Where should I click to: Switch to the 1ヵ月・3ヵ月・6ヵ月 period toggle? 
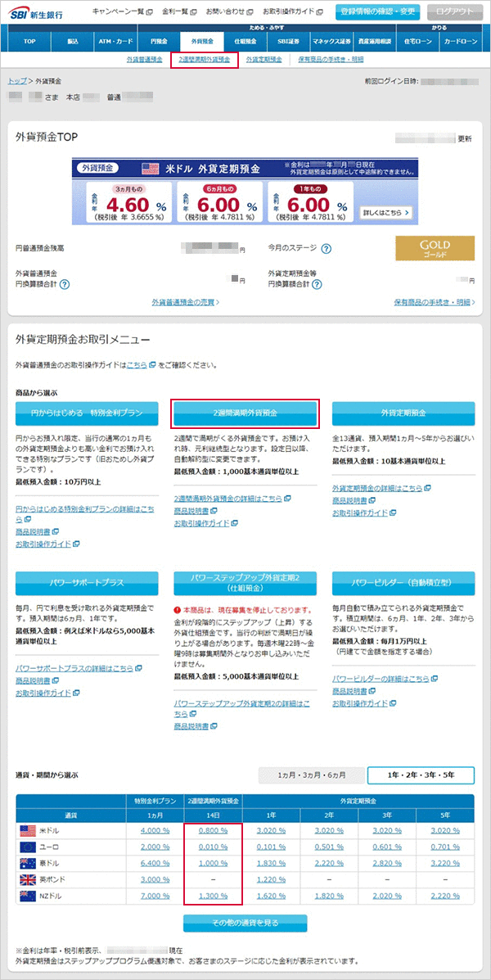310,775
